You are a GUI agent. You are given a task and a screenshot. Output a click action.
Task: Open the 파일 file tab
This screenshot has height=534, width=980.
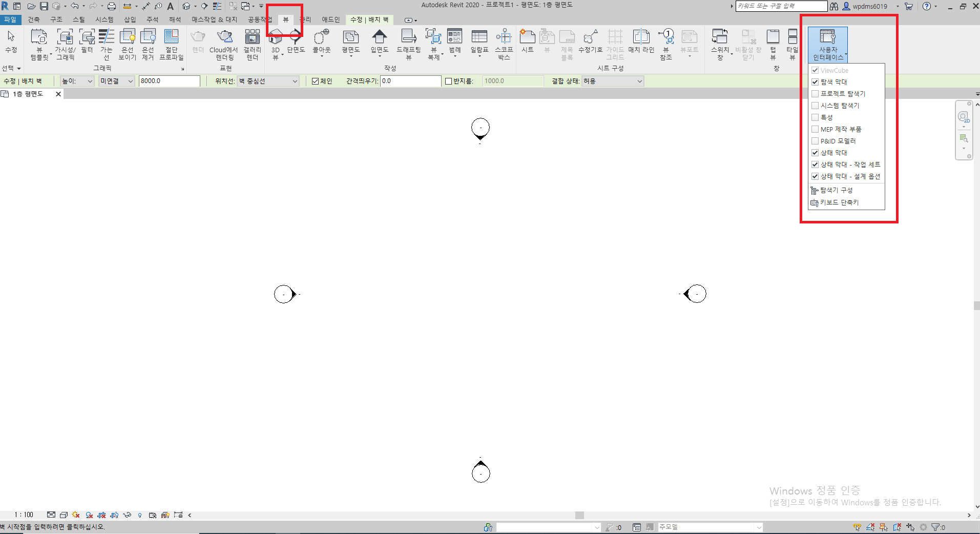pyautogui.click(x=10, y=19)
